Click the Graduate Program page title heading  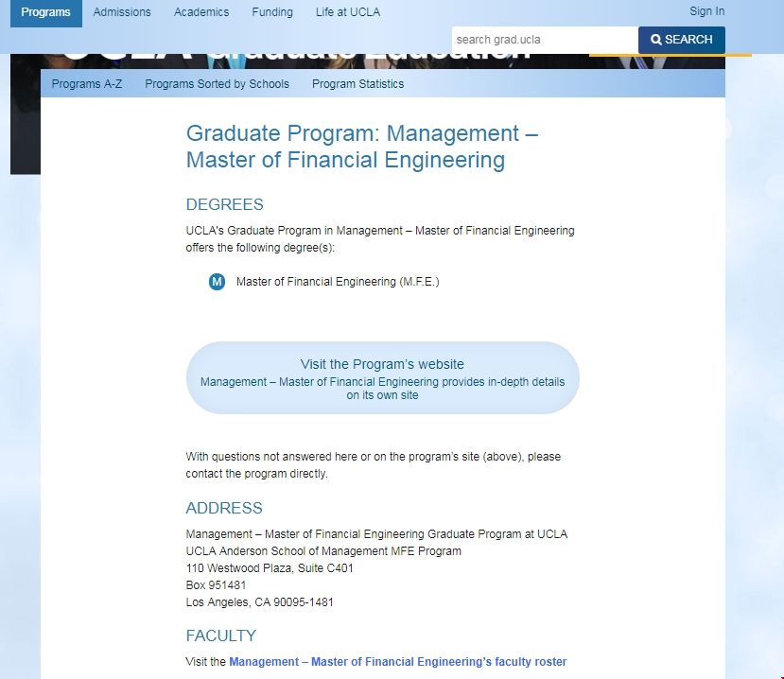point(362,147)
